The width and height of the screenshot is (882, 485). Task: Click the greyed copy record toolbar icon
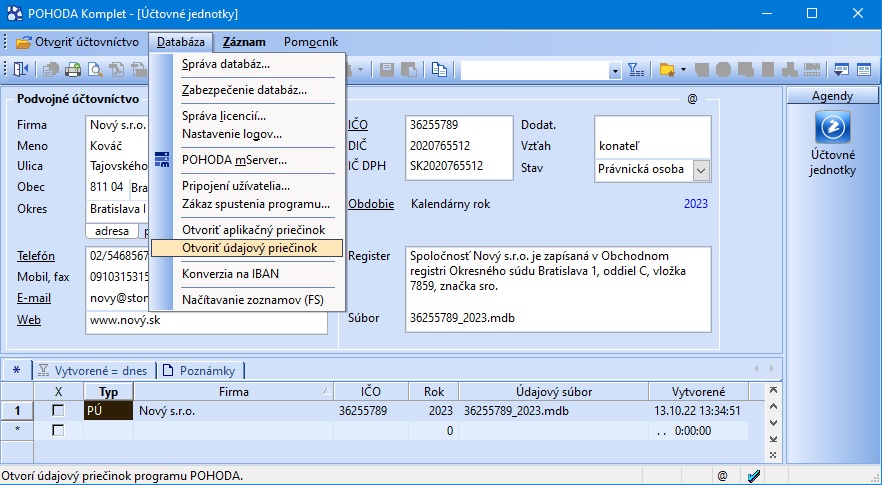pyautogui.click(x=51, y=70)
